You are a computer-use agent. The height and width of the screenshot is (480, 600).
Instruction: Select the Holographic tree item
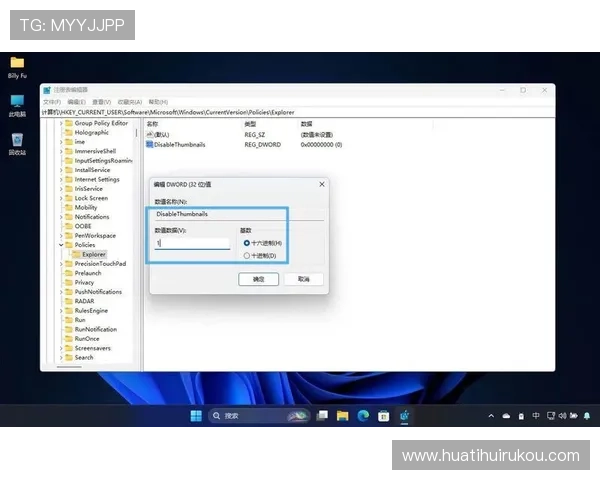click(x=91, y=132)
